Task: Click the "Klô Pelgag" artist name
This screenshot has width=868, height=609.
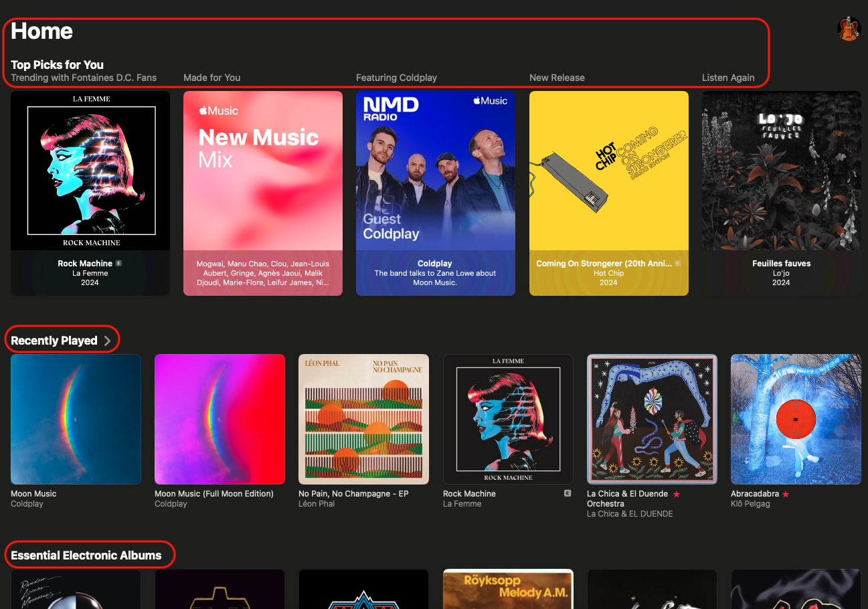Action: (750, 504)
